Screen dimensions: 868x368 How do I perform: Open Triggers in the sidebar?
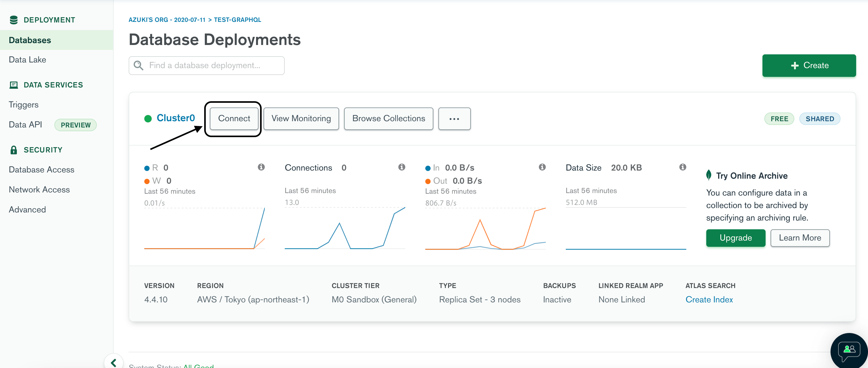pos(24,105)
